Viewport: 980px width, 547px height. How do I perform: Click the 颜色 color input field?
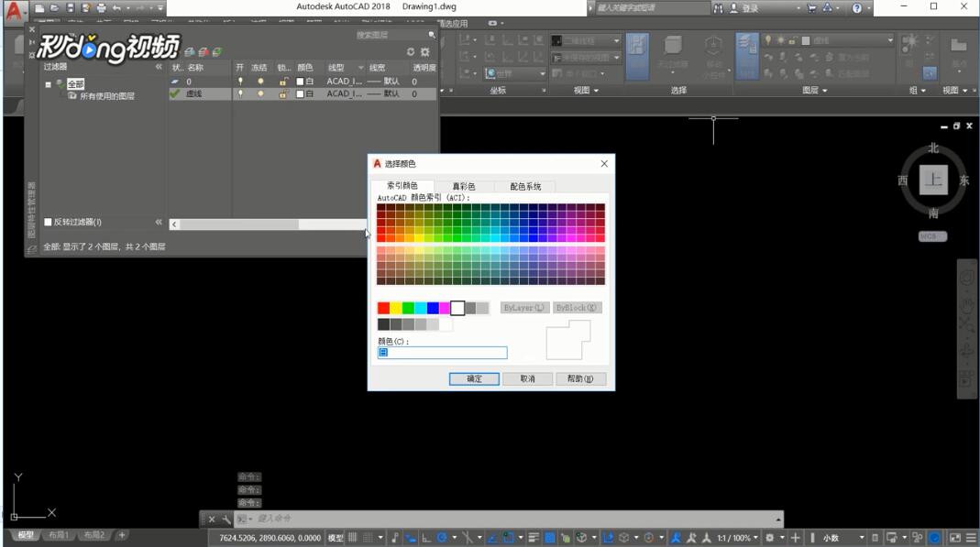click(443, 353)
